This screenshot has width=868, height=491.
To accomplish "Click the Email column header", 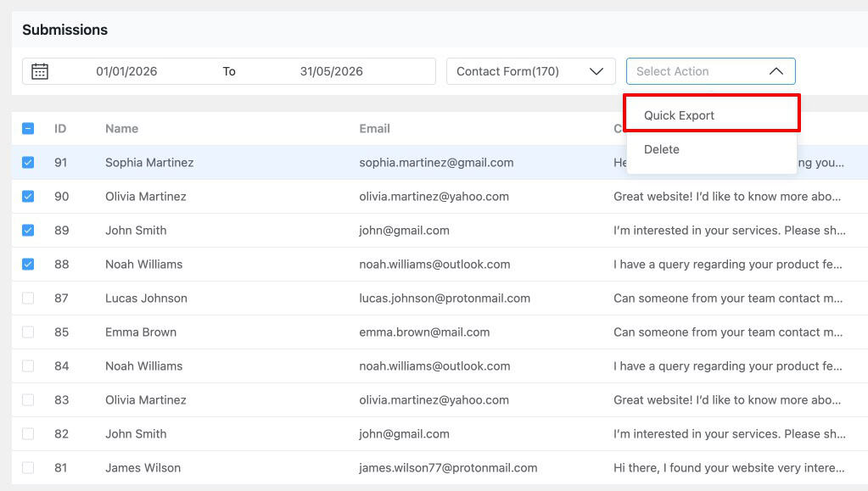I will [374, 128].
